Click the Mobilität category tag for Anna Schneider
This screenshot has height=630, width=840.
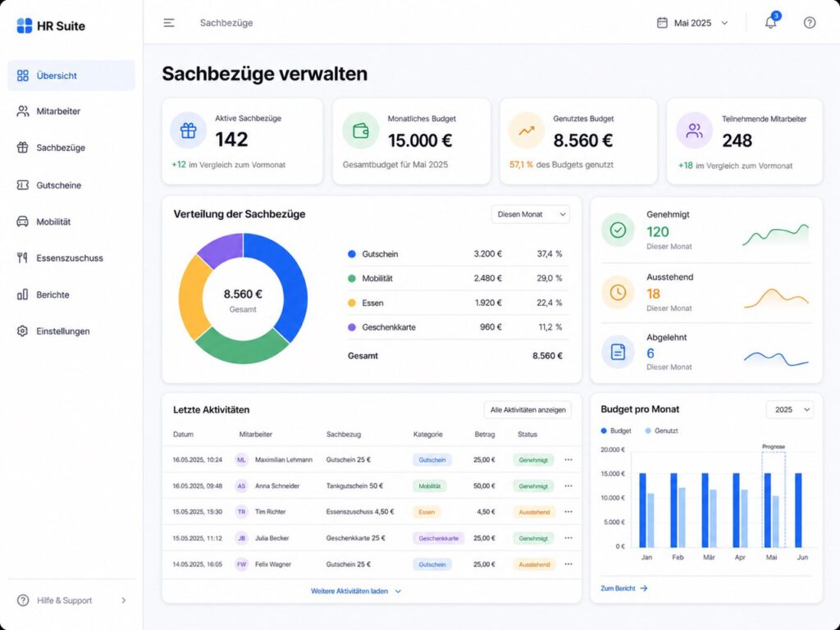coord(429,486)
